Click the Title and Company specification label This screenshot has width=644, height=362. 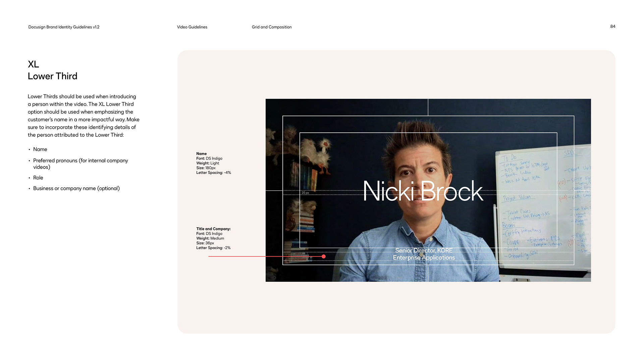click(x=213, y=229)
